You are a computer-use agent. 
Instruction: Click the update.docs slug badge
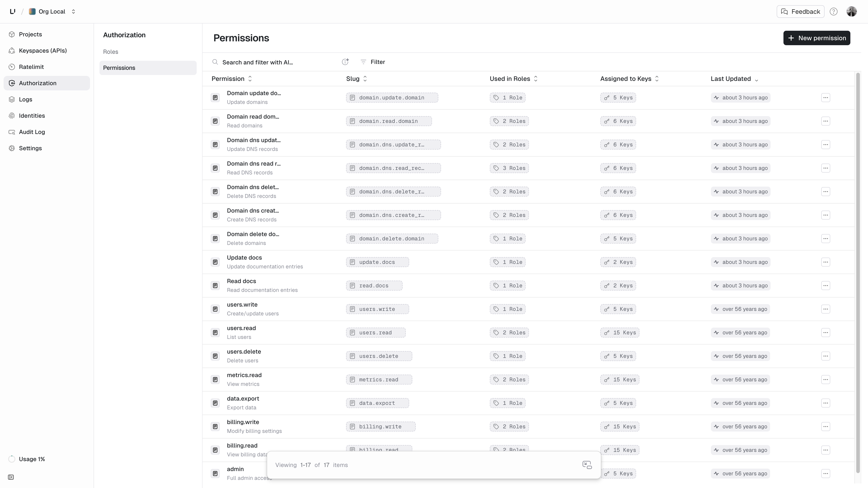(377, 262)
